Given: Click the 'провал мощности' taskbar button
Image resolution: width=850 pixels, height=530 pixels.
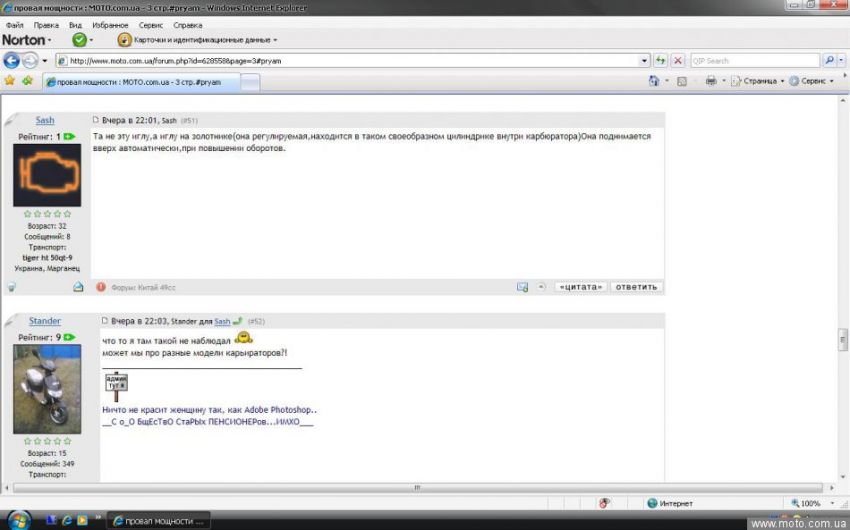Looking at the screenshot, I should [x=159, y=521].
